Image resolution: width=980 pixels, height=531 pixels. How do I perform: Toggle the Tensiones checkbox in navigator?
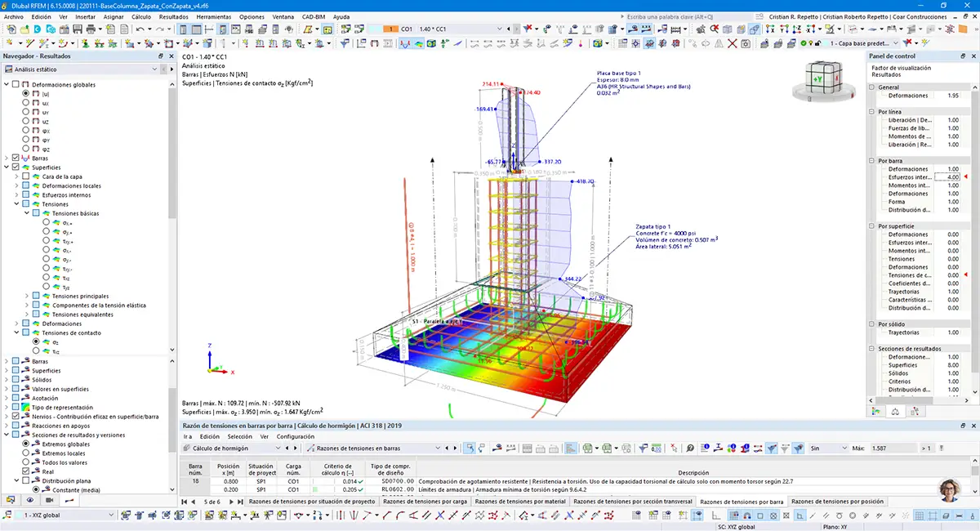click(26, 204)
